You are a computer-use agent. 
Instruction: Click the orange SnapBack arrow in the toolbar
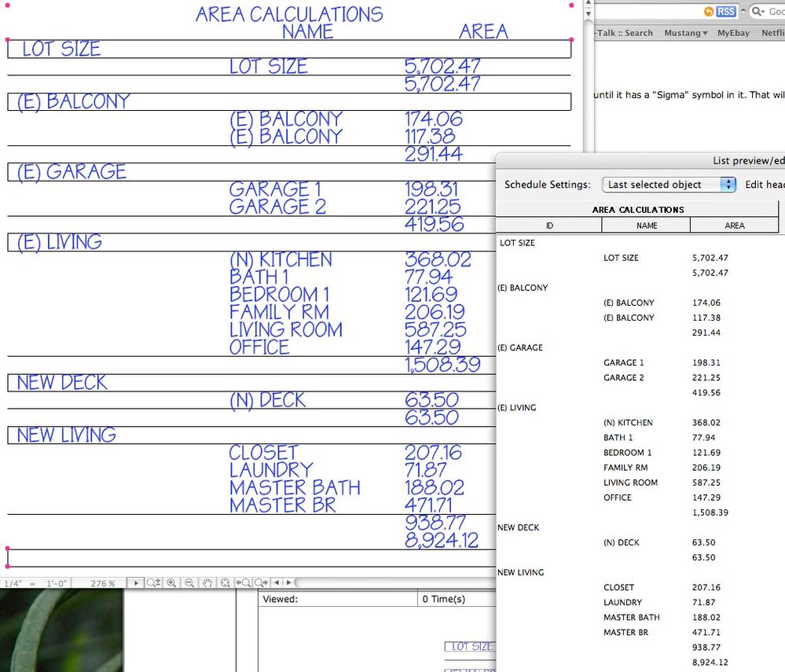pyautogui.click(x=709, y=11)
